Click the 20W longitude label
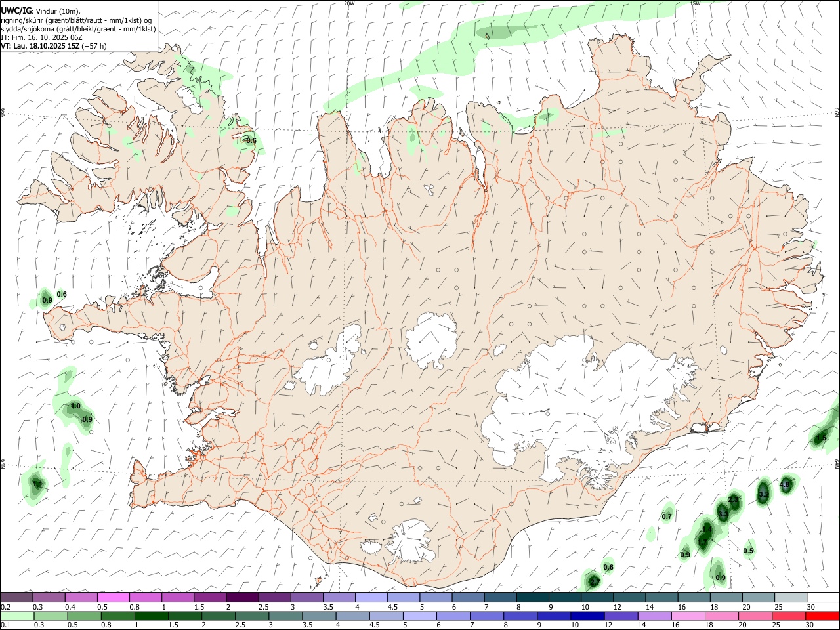The width and height of the screenshot is (840, 630). coord(349,3)
